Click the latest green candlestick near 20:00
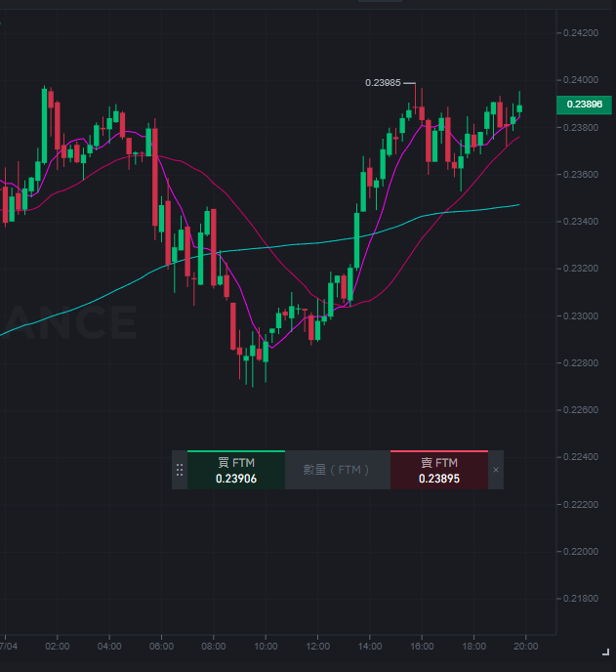The height and width of the screenshot is (672, 616). [x=519, y=107]
